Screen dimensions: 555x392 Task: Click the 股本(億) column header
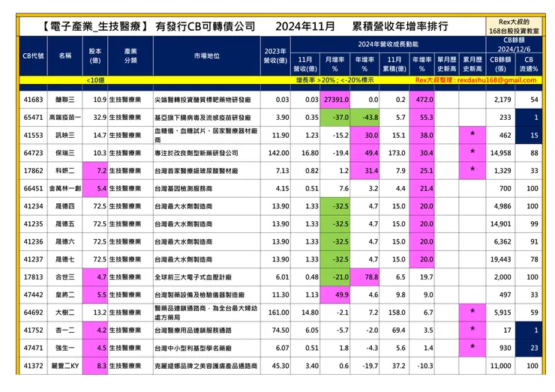point(94,56)
